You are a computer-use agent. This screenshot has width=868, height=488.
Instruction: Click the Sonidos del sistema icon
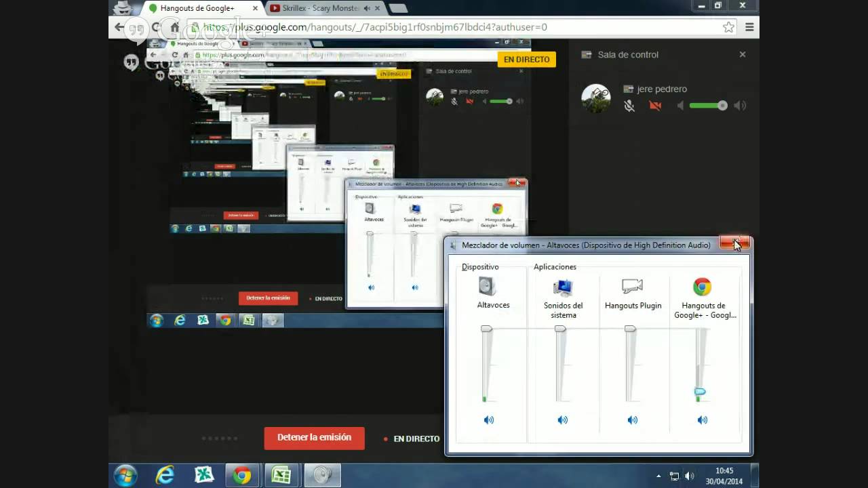(x=563, y=287)
